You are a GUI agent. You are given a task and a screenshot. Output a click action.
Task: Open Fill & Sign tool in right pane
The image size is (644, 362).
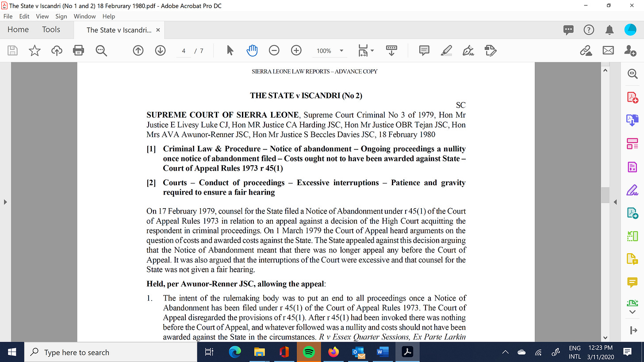point(632,191)
